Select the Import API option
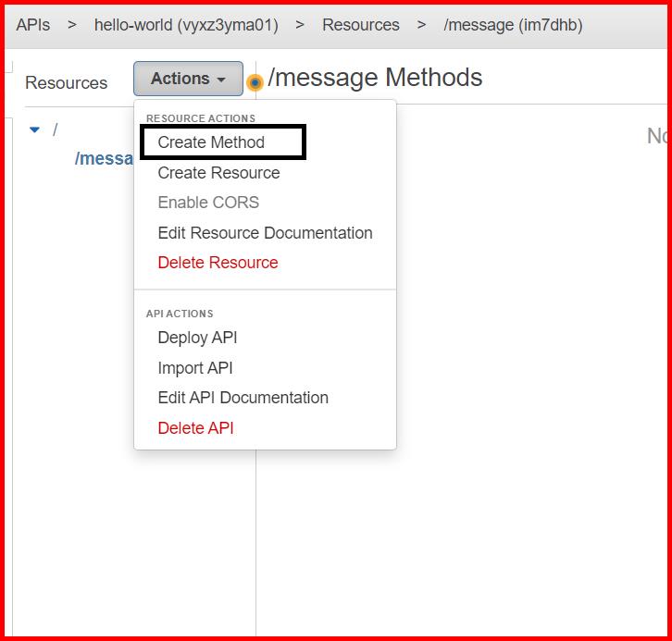 [195, 368]
